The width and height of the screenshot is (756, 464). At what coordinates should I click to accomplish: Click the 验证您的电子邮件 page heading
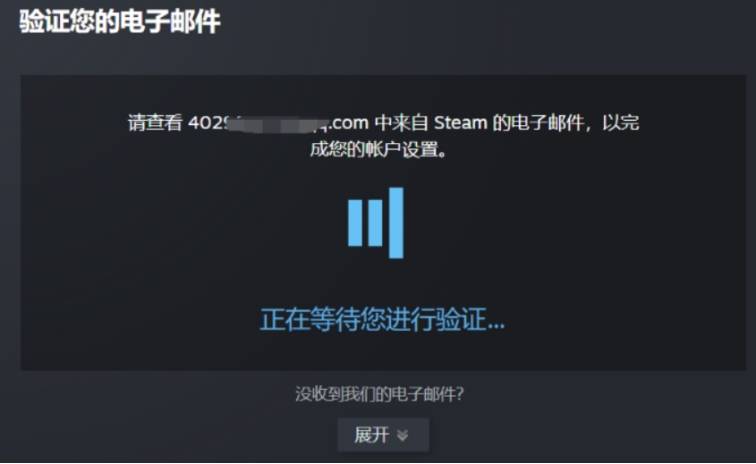coord(120,22)
